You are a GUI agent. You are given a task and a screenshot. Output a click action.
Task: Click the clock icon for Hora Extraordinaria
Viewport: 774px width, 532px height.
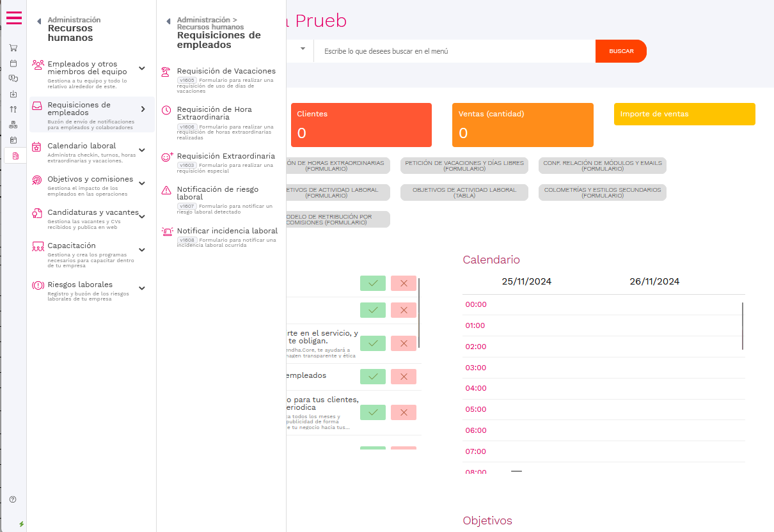pos(166,110)
